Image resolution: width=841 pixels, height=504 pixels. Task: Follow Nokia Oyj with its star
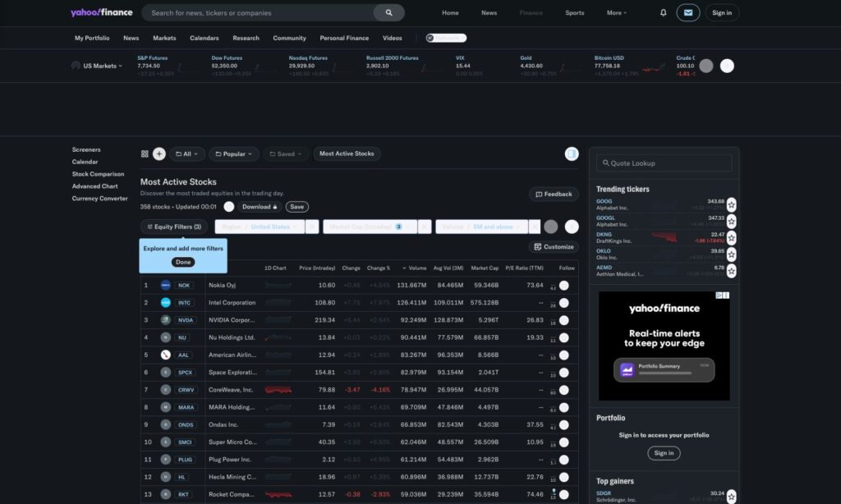pos(563,286)
